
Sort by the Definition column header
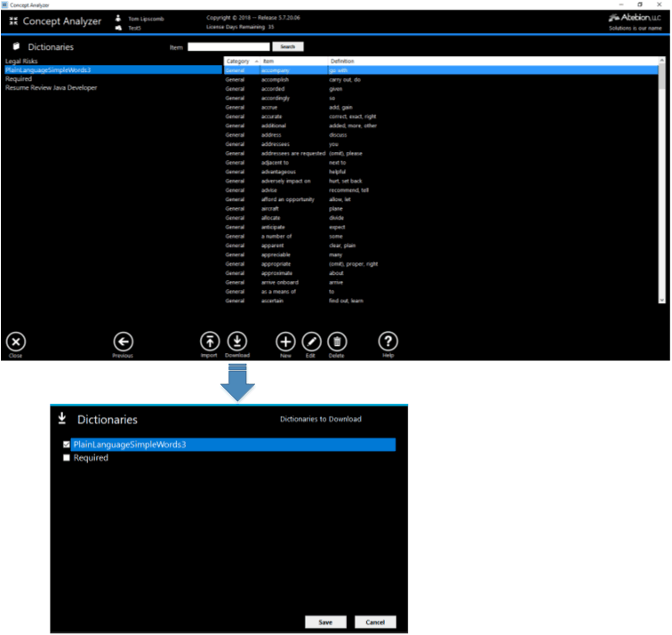pyautogui.click(x=492, y=61)
